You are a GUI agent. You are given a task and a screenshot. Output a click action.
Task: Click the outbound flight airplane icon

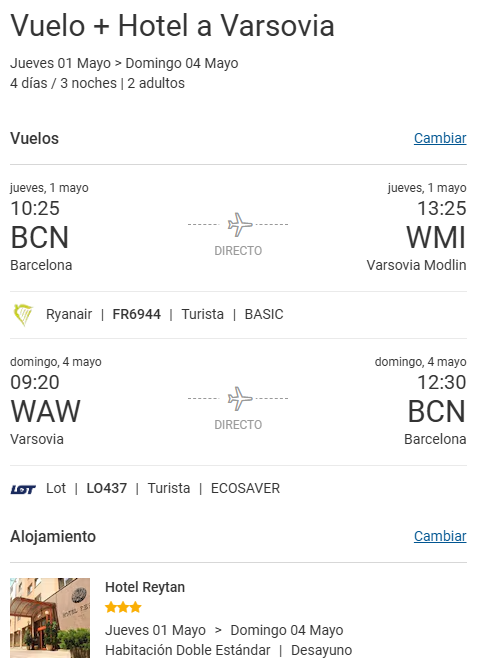point(240,224)
